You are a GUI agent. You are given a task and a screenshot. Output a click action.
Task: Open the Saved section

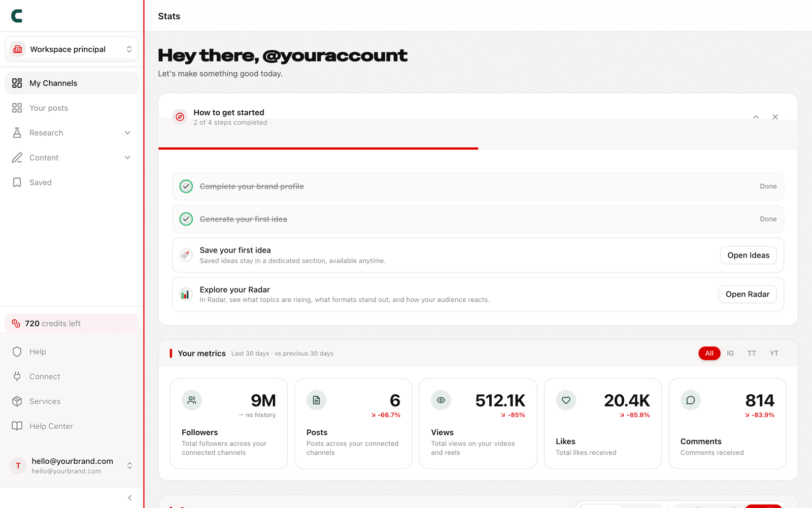tap(72, 182)
